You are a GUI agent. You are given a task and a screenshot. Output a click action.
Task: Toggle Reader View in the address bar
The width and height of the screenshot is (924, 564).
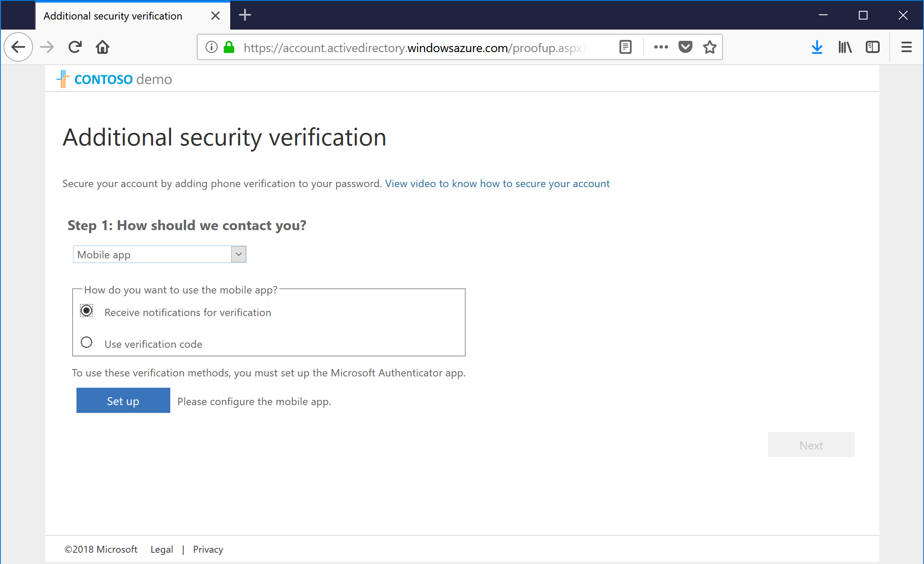pyautogui.click(x=625, y=47)
